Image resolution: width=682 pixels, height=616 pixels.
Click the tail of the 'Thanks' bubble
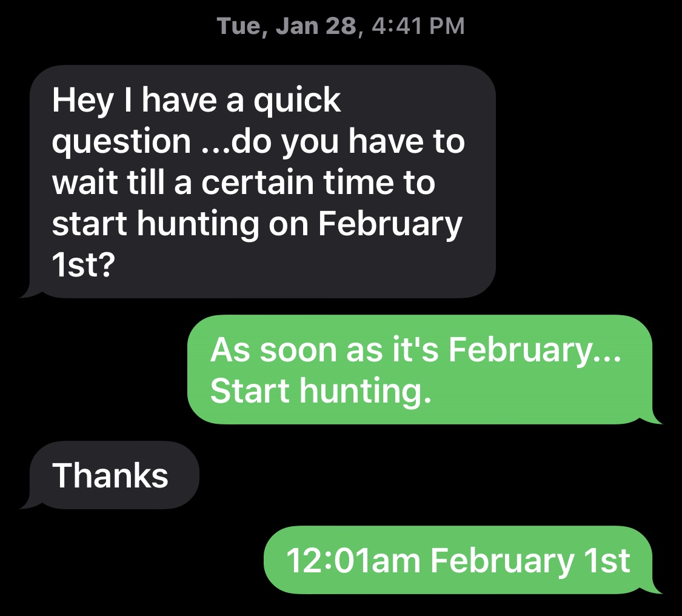coord(27,503)
